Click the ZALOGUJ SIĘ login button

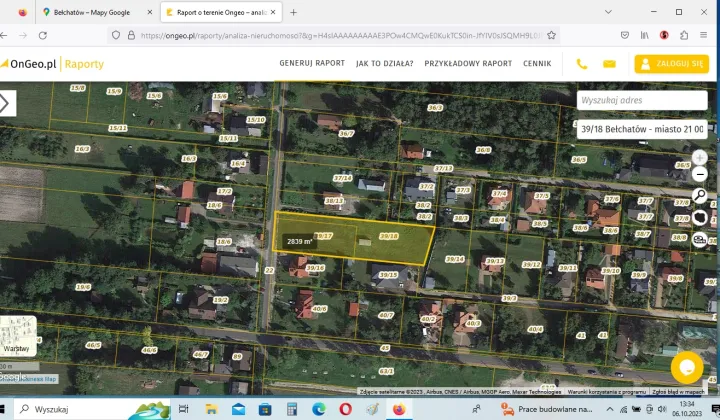pos(671,64)
